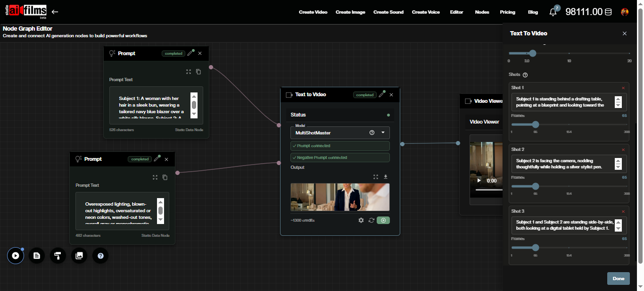Open the MultiShotMaster model dropdown

tap(383, 133)
